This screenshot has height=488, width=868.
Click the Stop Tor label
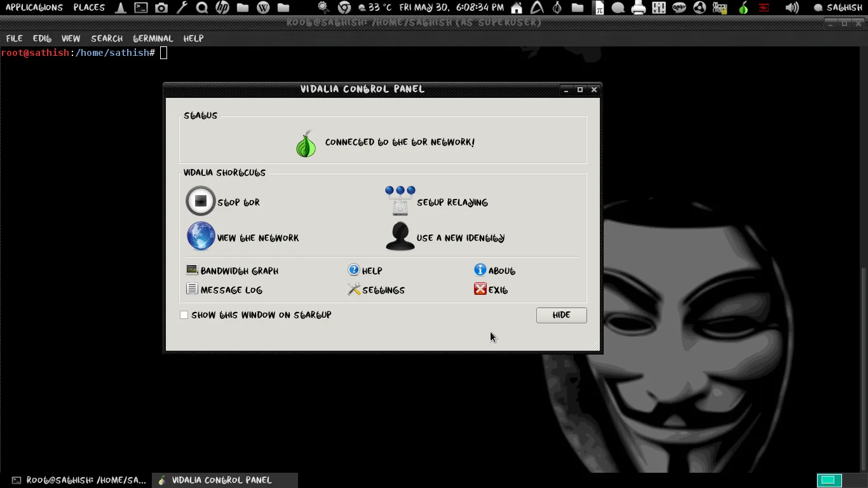238,203
